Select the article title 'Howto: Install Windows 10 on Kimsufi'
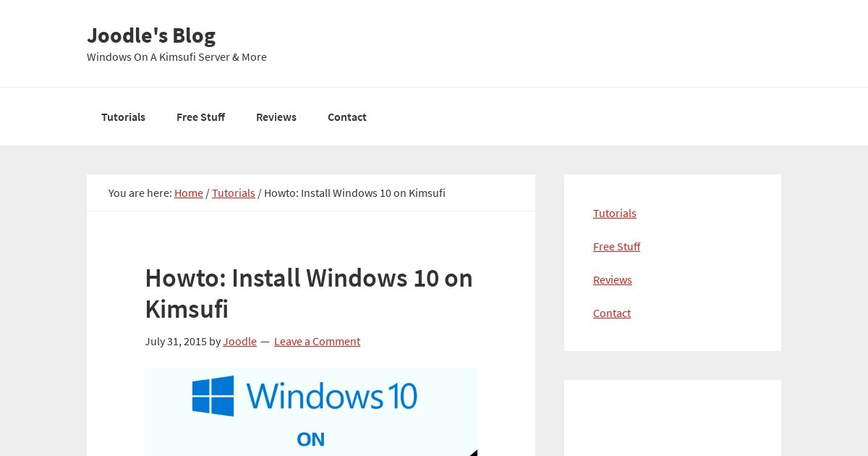 pyautogui.click(x=309, y=293)
